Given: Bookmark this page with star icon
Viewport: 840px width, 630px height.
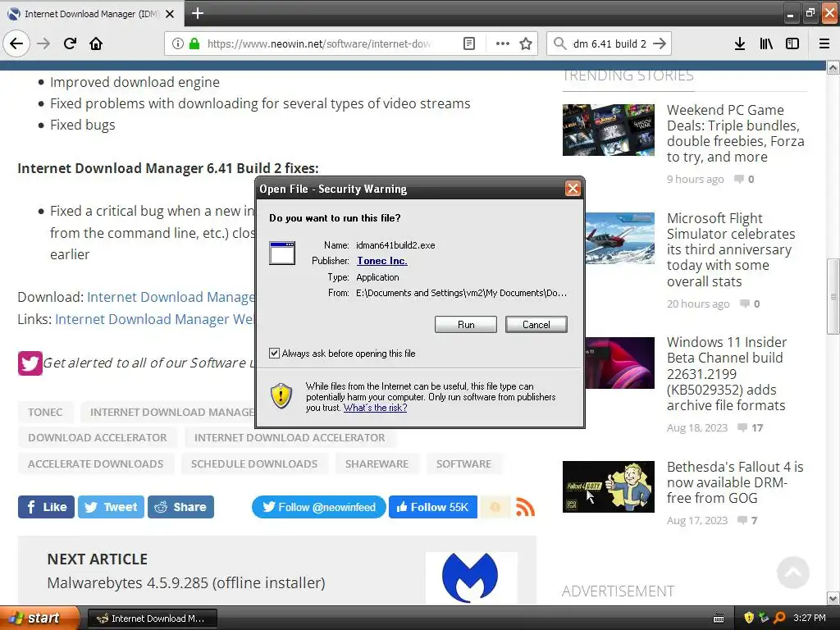Looking at the screenshot, I should pos(526,43).
